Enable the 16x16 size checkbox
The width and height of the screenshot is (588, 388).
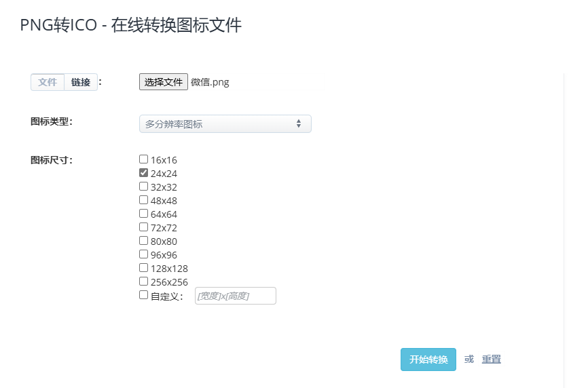pyautogui.click(x=143, y=159)
